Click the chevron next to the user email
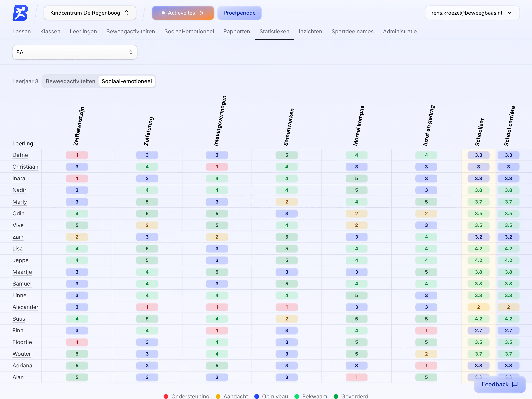The width and height of the screenshot is (532, 399). (509, 13)
